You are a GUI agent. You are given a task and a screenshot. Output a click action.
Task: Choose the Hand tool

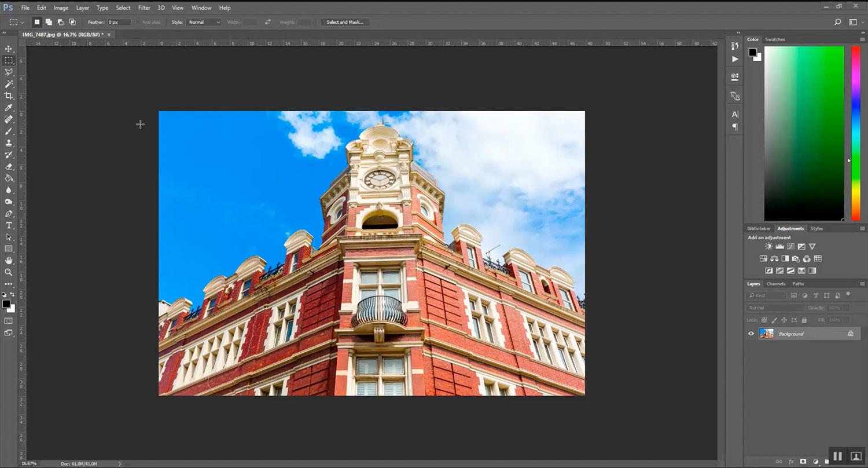click(x=9, y=261)
